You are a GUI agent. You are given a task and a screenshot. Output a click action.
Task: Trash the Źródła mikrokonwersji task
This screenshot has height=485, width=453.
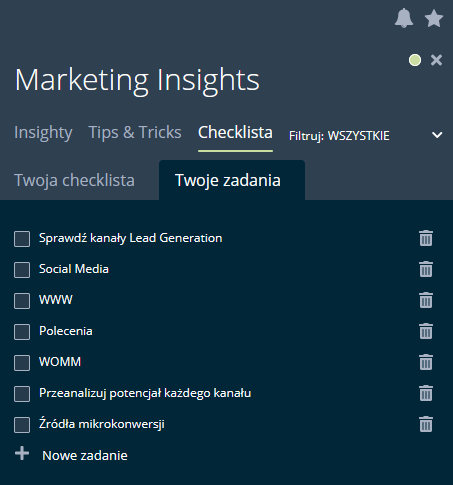tap(426, 424)
